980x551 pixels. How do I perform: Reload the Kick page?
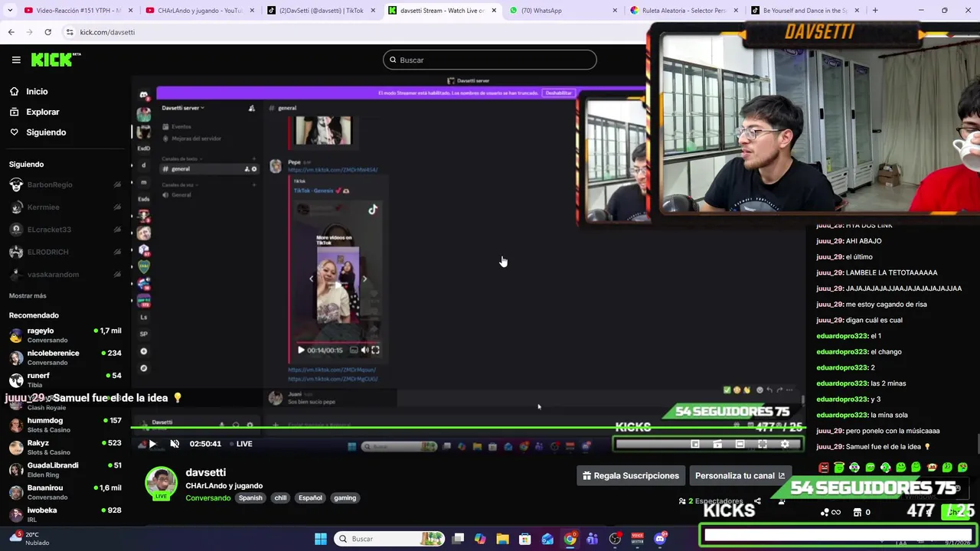(47, 32)
